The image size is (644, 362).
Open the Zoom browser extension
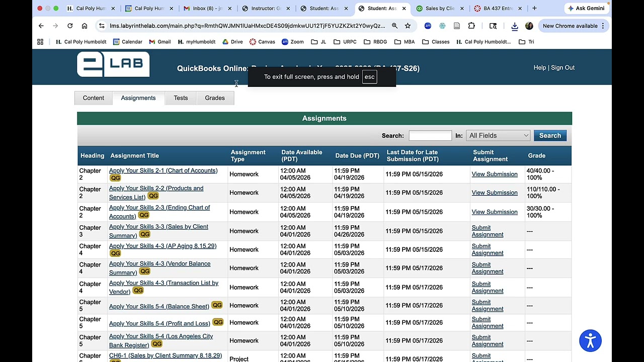(x=428, y=26)
